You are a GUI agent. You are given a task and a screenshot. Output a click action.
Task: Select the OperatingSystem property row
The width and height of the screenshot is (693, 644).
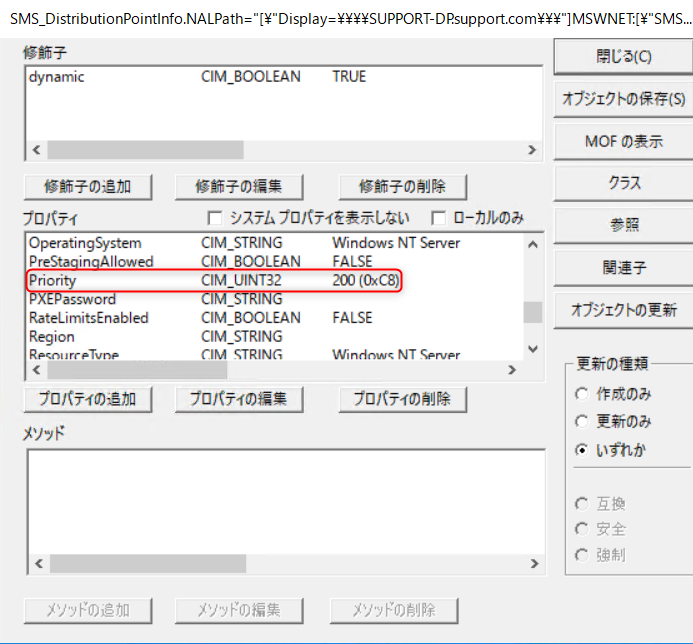[275, 243]
